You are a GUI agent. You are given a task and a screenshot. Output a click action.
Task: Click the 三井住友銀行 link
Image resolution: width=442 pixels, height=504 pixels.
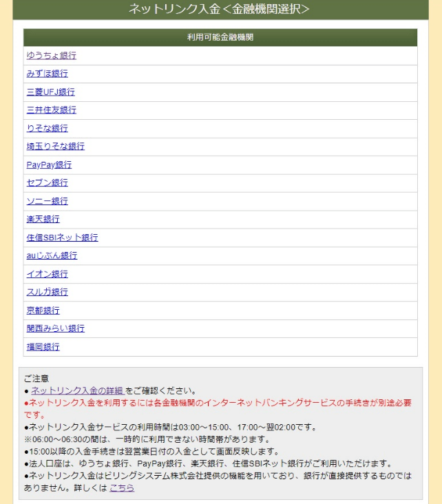[52, 110]
